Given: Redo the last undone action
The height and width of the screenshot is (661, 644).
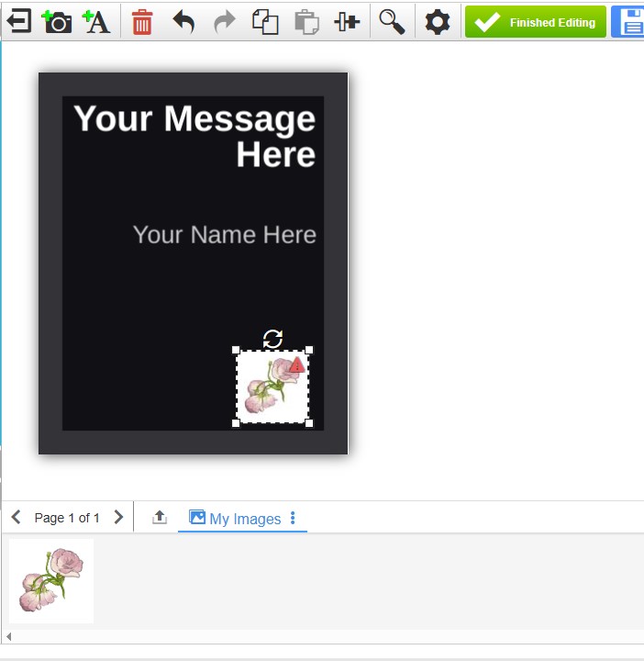Looking at the screenshot, I should [225, 22].
